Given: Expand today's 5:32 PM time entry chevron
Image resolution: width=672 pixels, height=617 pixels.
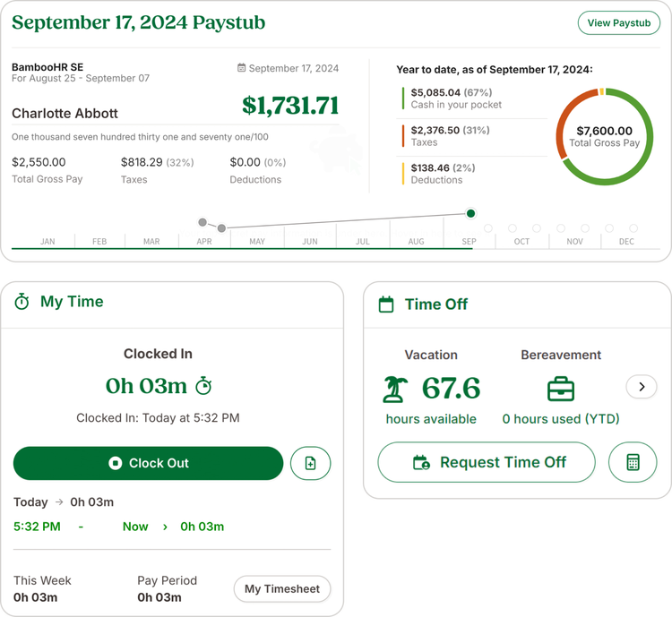Looking at the screenshot, I should (165, 527).
